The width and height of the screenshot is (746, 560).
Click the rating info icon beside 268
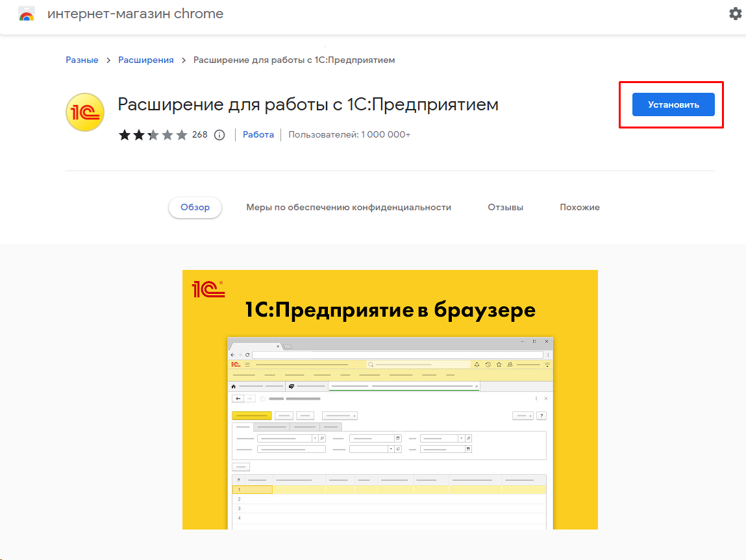219,135
